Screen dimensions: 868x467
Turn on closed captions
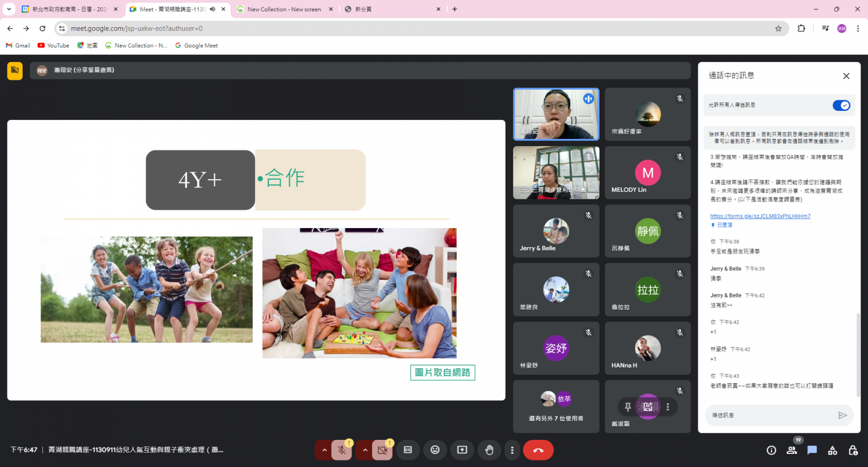pyautogui.click(x=408, y=450)
